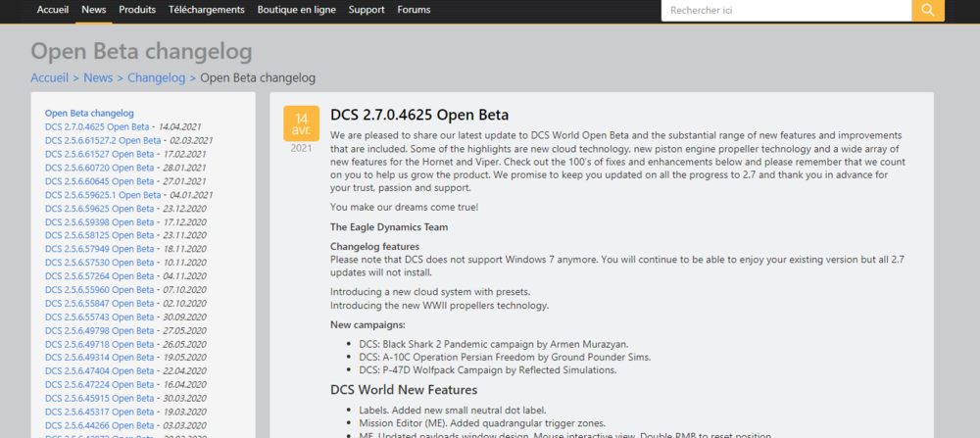The height and width of the screenshot is (438, 980).
Task: Click the Accueil breadcrumb link
Action: pos(49,77)
